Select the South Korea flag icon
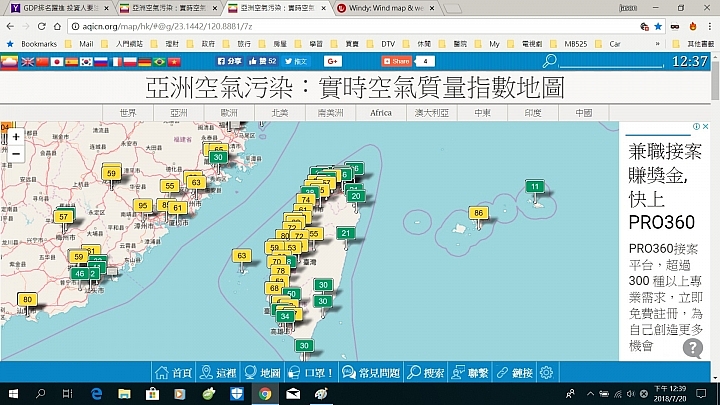This screenshot has height=405, width=720. click(x=86, y=62)
